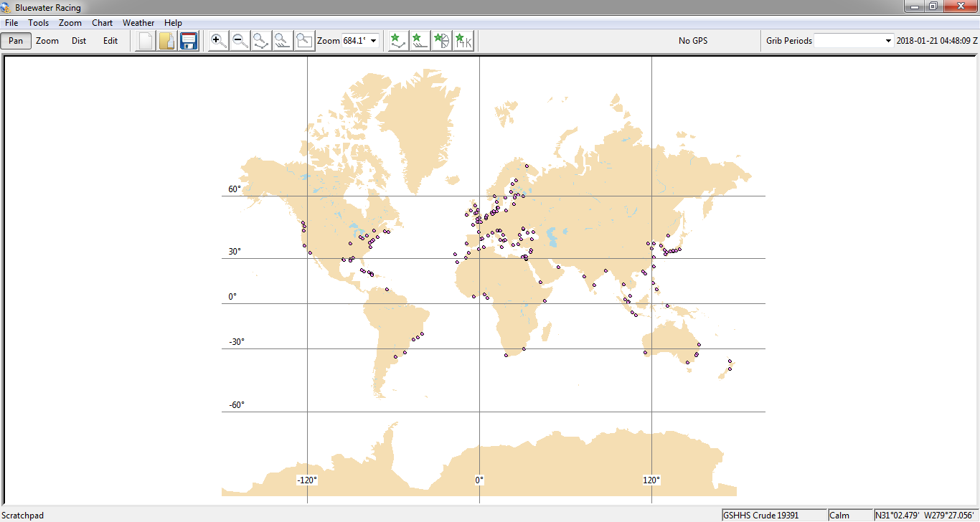Image resolution: width=980 pixels, height=522 pixels.
Task: Zoom in with plus magnifier
Action: [x=219, y=41]
